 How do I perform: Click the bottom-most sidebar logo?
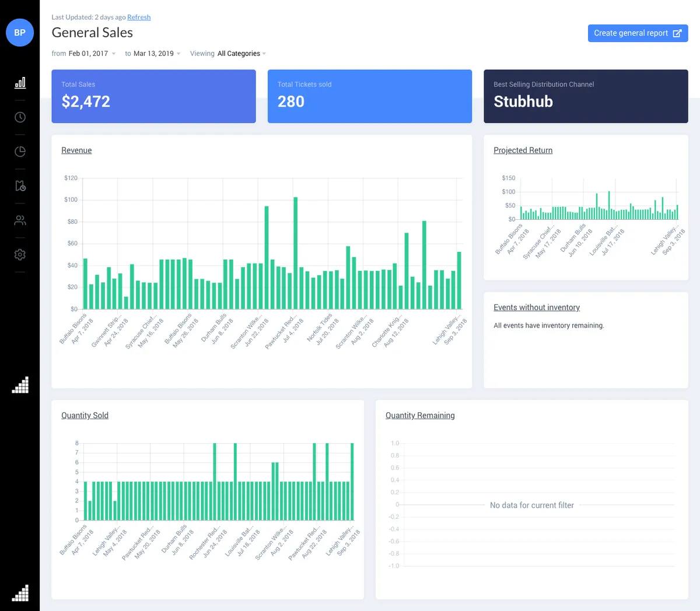point(20,593)
